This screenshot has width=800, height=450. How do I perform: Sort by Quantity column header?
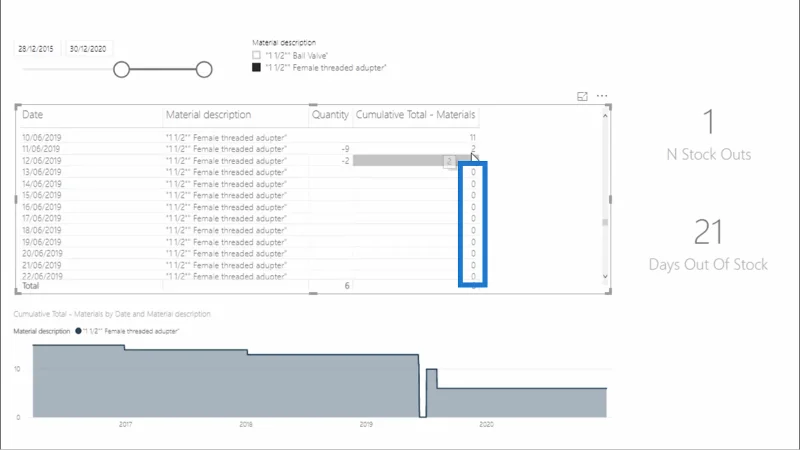point(330,115)
